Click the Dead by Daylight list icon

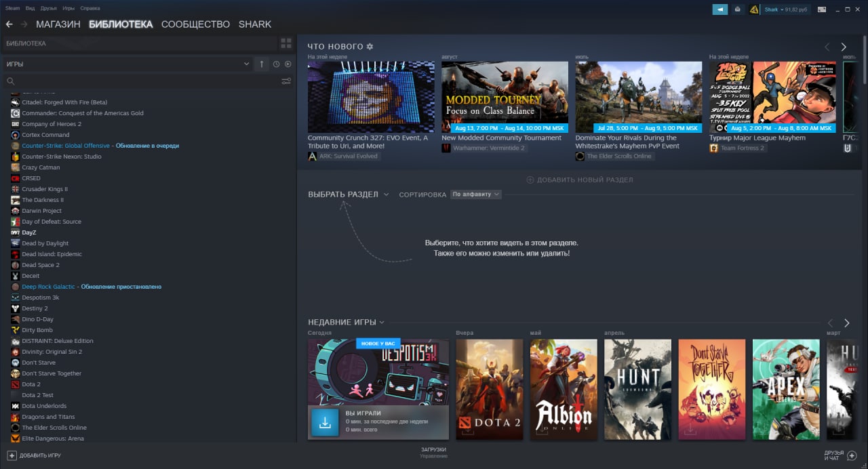pyautogui.click(x=16, y=243)
